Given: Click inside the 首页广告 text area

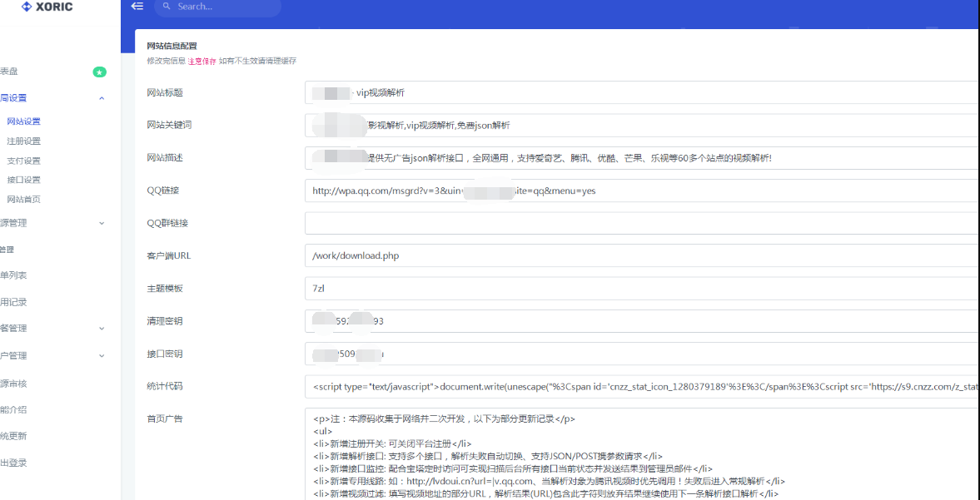Looking at the screenshot, I should pyautogui.click(x=642, y=453).
